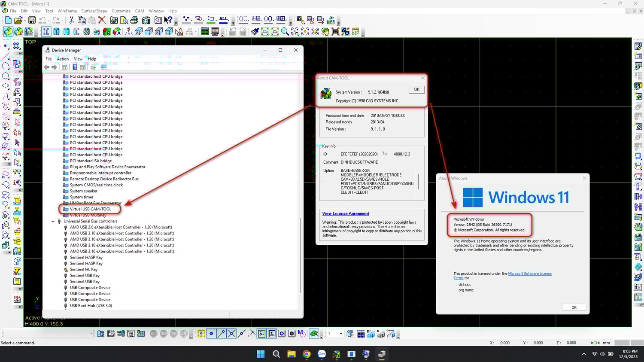Image resolution: width=644 pixels, height=362 pixels.
Task: Activate the What's This help cursor icon
Action: pyautogui.click(x=168, y=20)
